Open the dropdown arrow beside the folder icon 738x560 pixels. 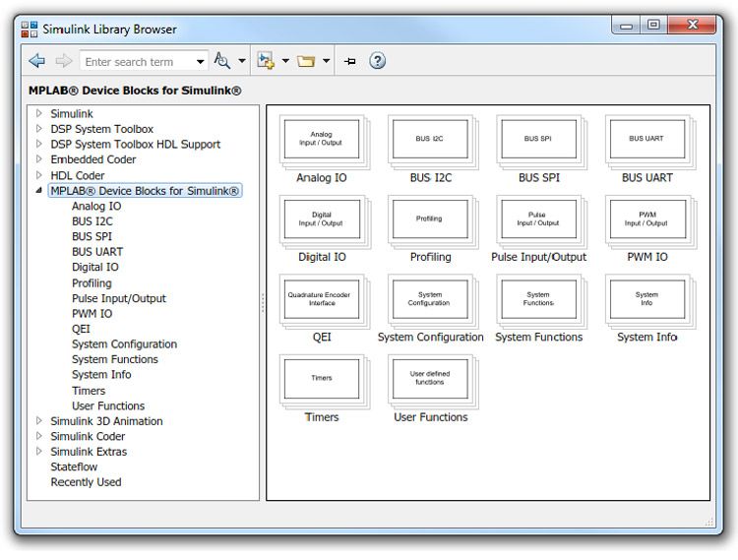pyautogui.click(x=326, y=62)
